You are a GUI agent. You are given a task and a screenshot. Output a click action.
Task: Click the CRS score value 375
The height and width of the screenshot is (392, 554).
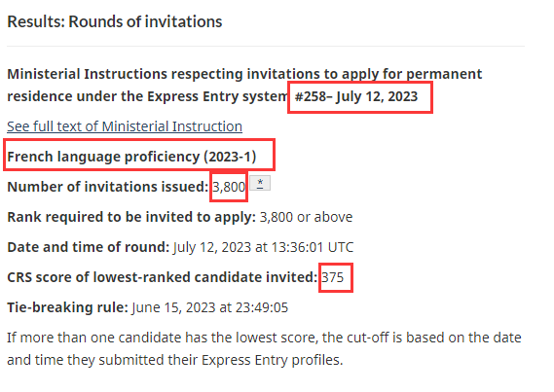[332, 277]
